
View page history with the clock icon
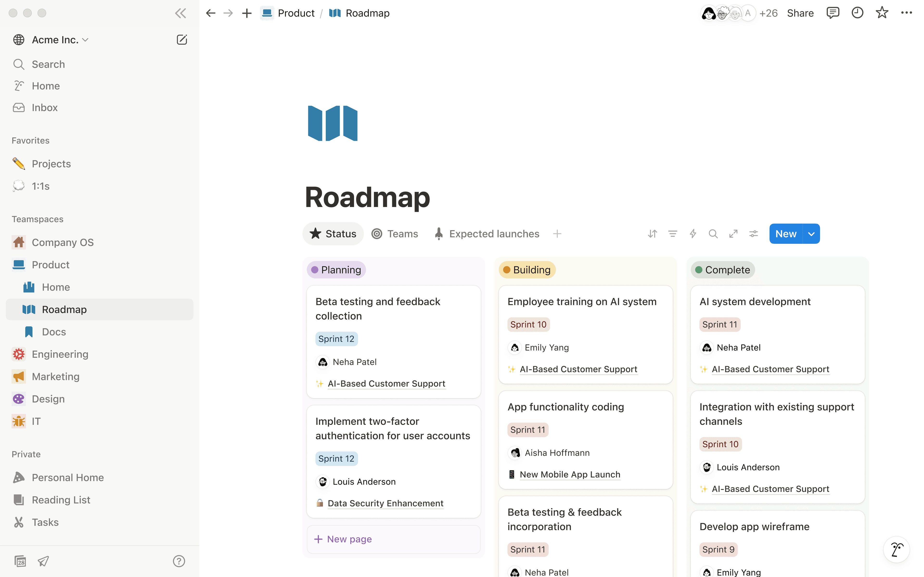click(858, 13)
